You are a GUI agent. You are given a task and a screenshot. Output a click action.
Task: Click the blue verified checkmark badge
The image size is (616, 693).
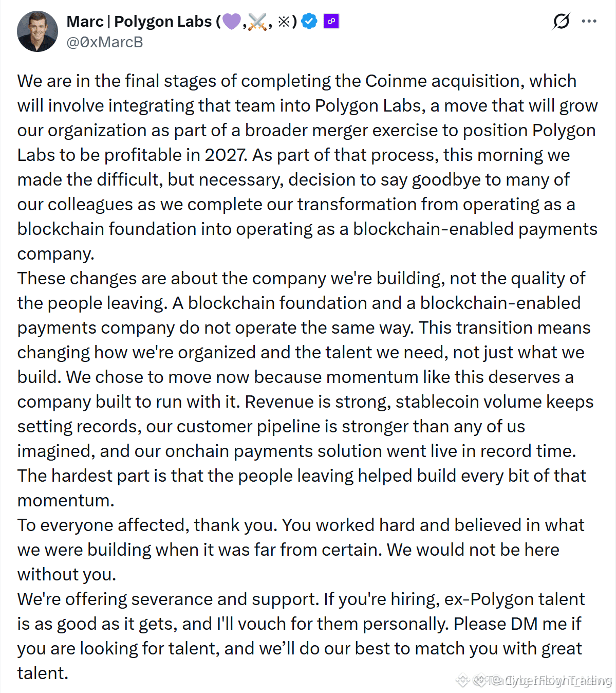coord(309,22)
